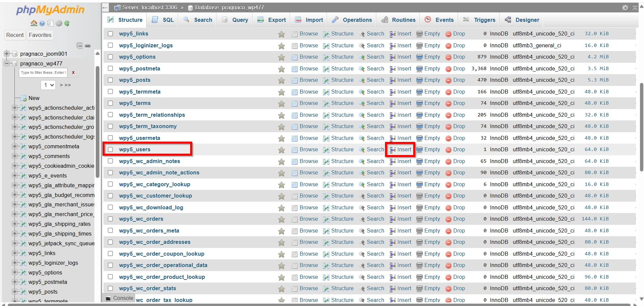This screenshot has height=306, width=644.
Task: Open Recent tables button
Action: click(x=15, y=35)
